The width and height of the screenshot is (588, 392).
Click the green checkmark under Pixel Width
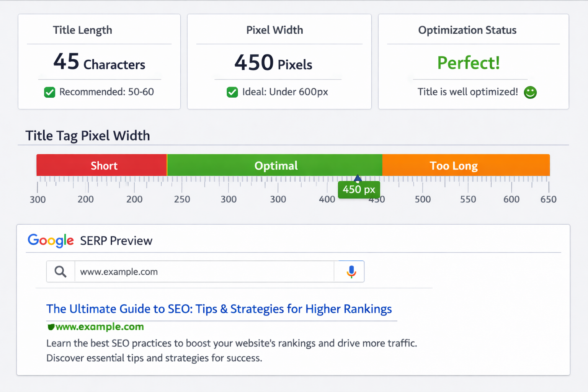coord(232,92)
